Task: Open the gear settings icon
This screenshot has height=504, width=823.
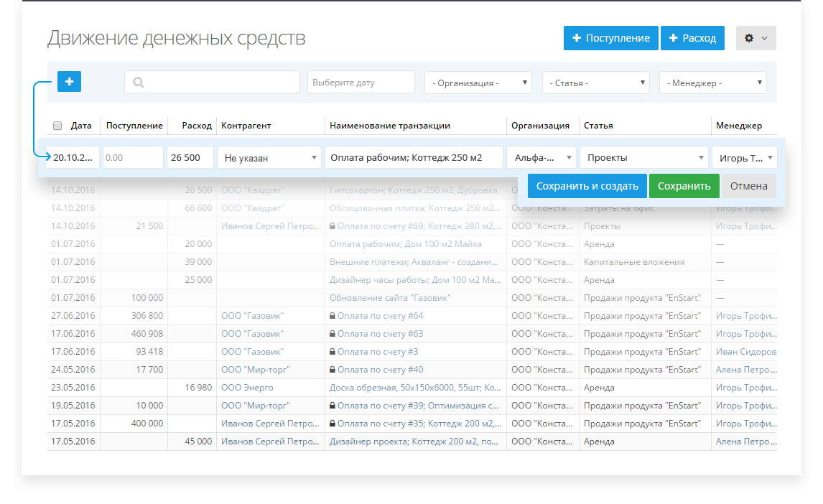Action: click(750, 37)
